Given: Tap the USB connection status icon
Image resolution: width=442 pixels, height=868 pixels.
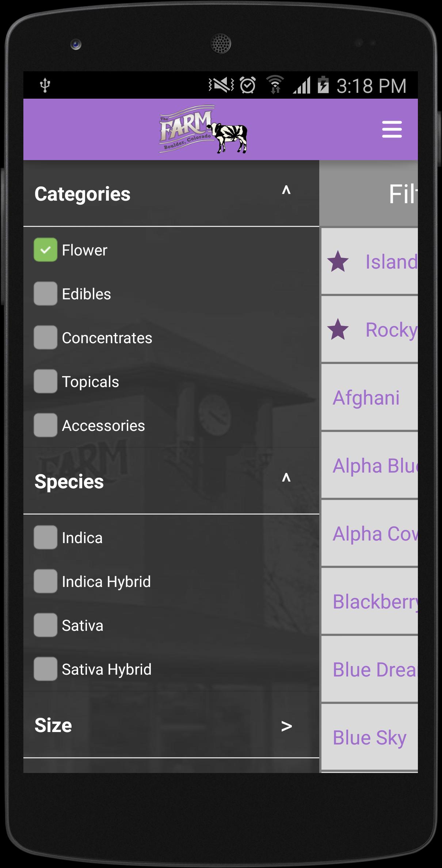Looking at the screenshot, I should coord(45,85).
